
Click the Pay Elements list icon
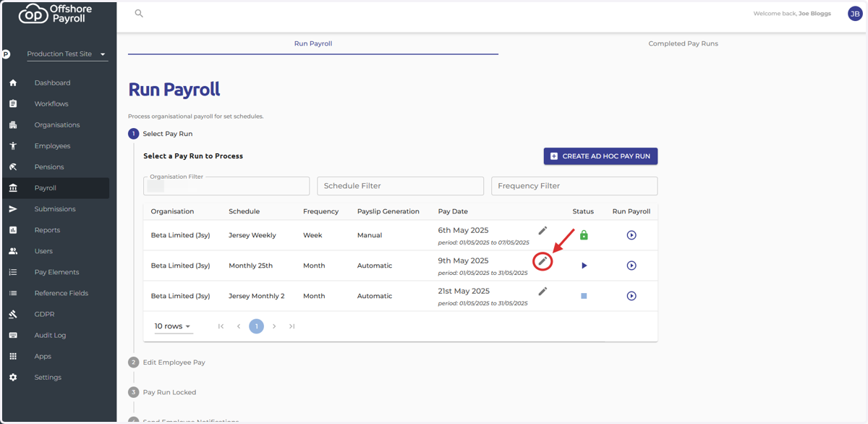(13, 272)
